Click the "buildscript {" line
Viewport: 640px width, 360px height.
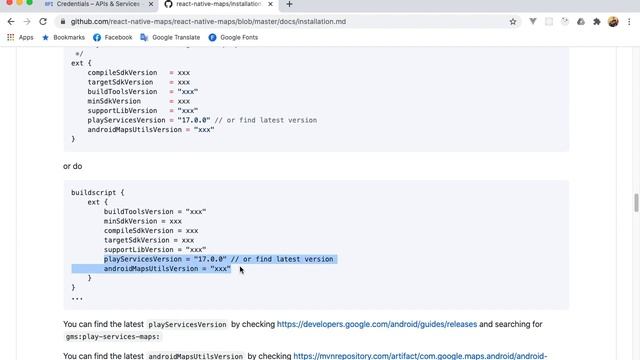click(x=98, y=193)
